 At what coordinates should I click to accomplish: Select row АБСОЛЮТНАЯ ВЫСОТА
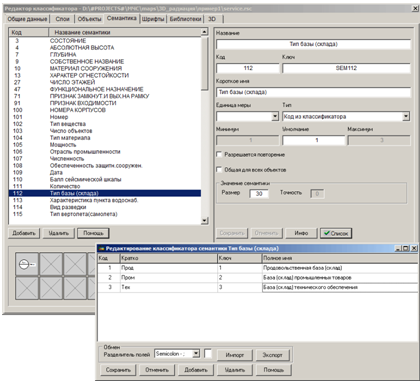point(105,48)
